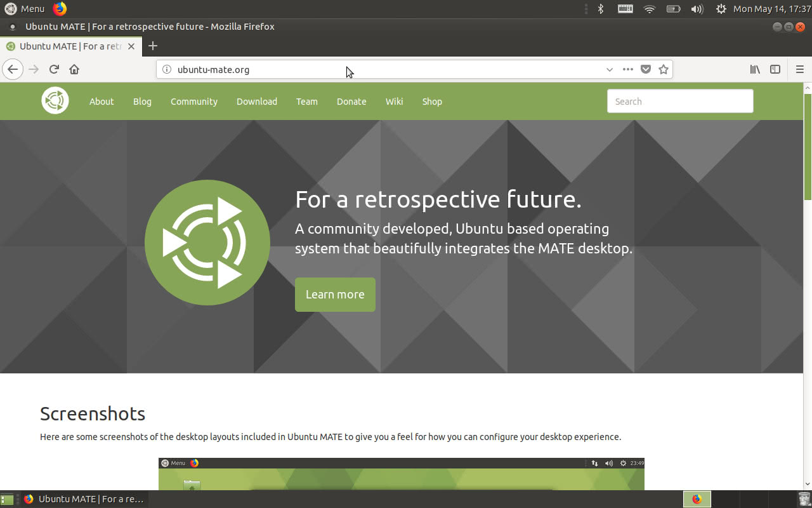Show site information icon in address bar
Viewport: 812px width, 508px height.
[x=167, y=69]
